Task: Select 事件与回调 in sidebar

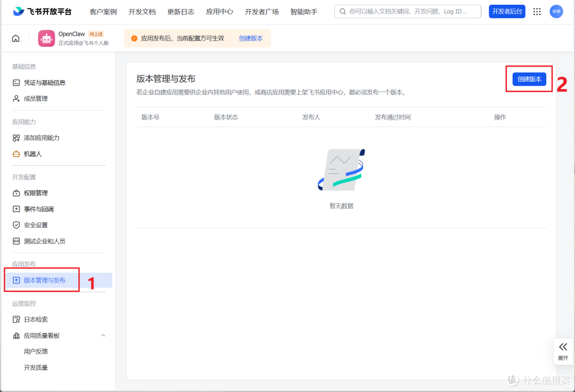Action: (38, 209)
